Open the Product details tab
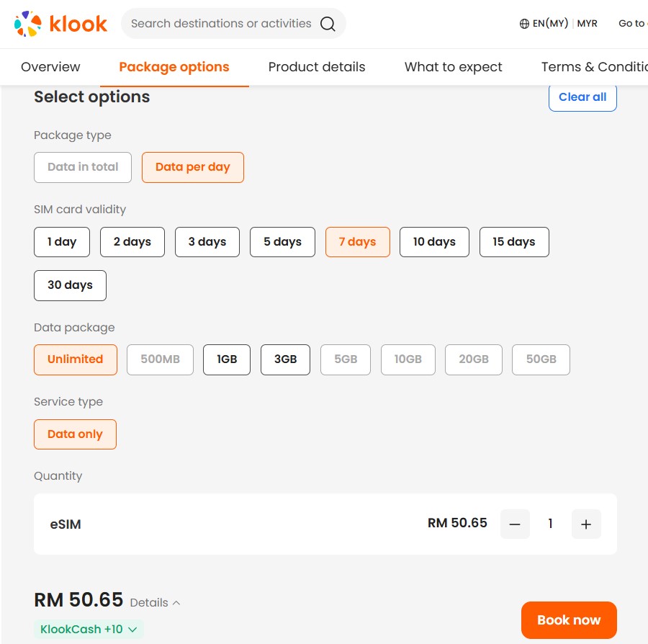The height and width of the screenshot is (644, 648). click(316, 66)
